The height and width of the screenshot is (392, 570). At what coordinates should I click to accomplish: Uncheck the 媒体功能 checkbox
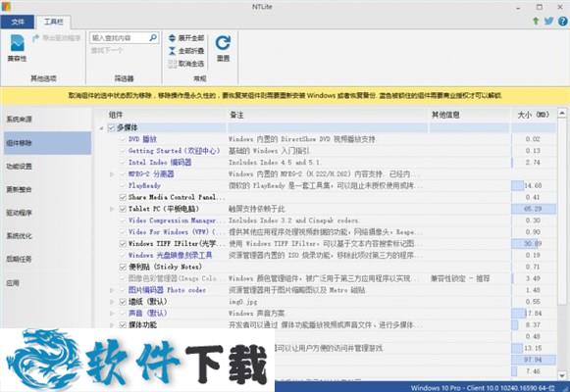coord(123,324)
